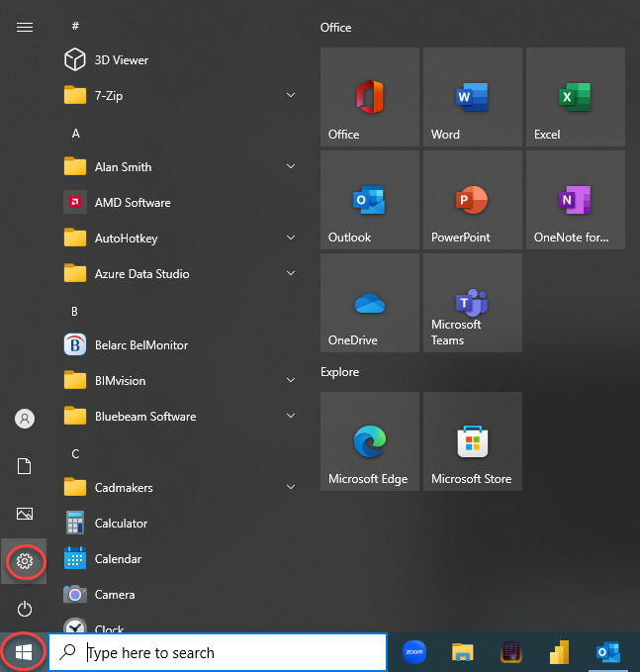Image resolution: width=640 pixels, height=672 pixels.
Task: Expand the Alan Smith folder chevron
Action: 291,166
